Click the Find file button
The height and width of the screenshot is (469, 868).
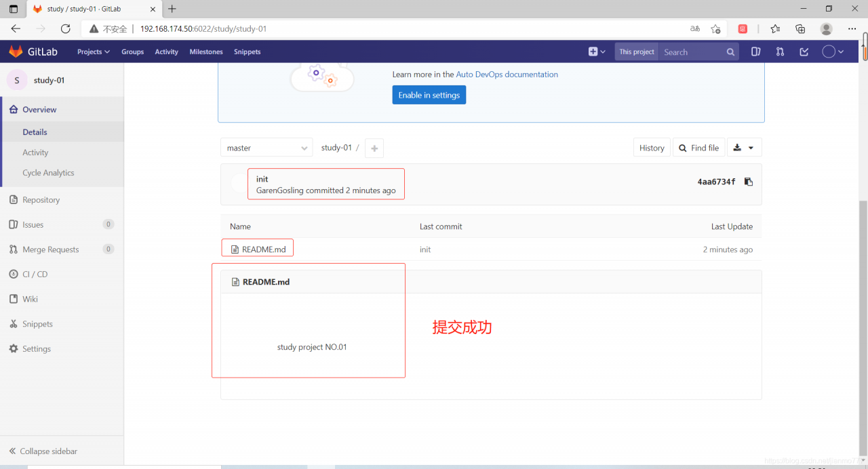(x=698, y=148)
